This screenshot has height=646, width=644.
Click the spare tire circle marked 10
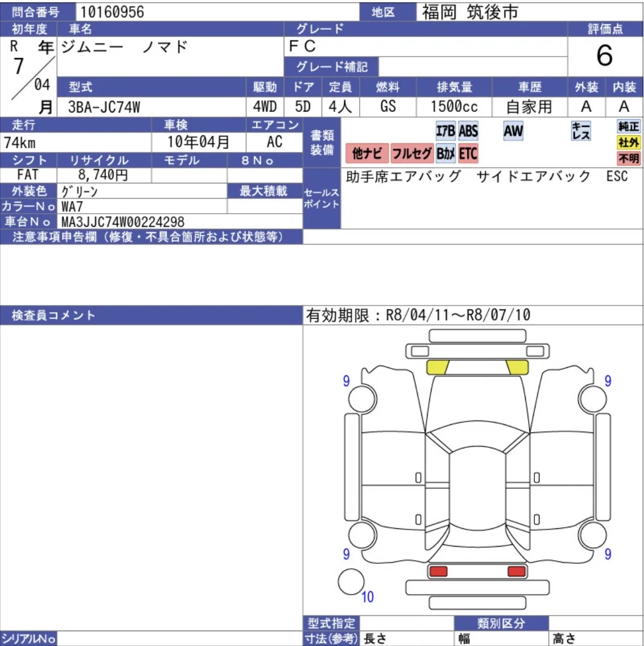click(x=351, y=581)
